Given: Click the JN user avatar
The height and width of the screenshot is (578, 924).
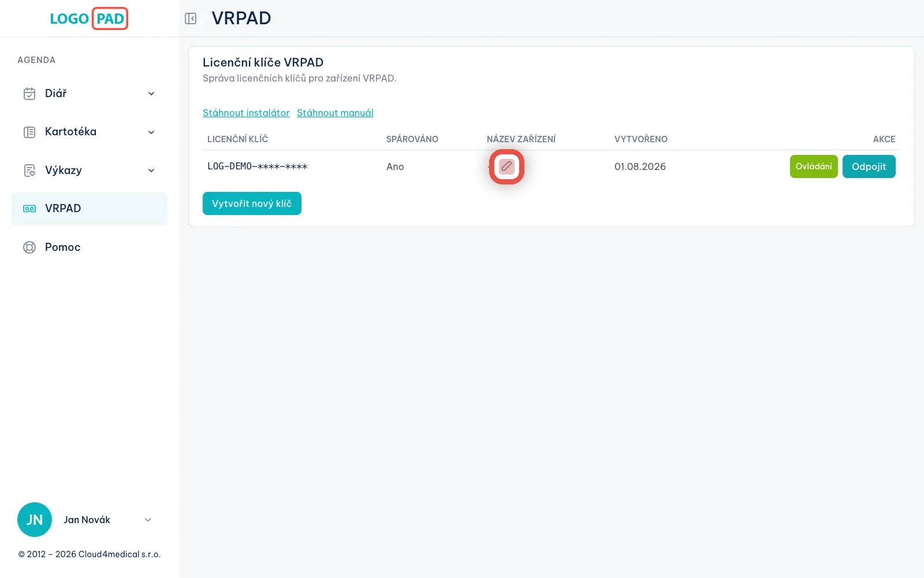Looking at the screenshot, I should point(35,520).
